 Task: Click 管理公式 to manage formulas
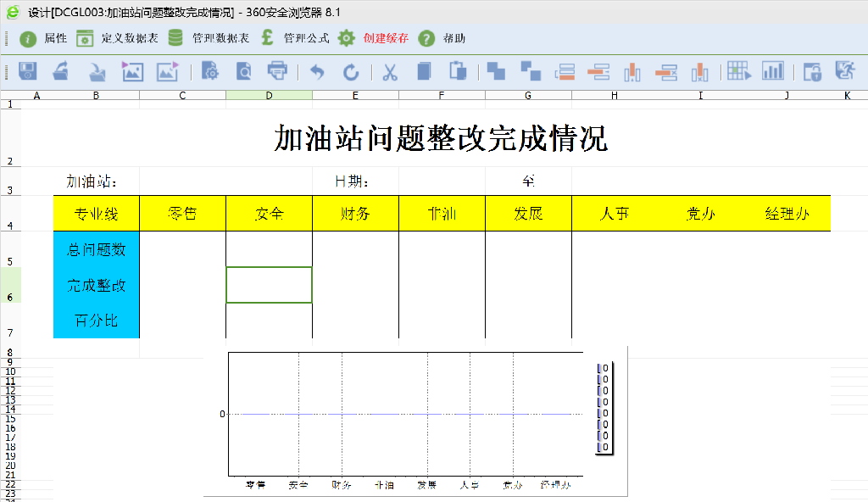click(294, 38)
